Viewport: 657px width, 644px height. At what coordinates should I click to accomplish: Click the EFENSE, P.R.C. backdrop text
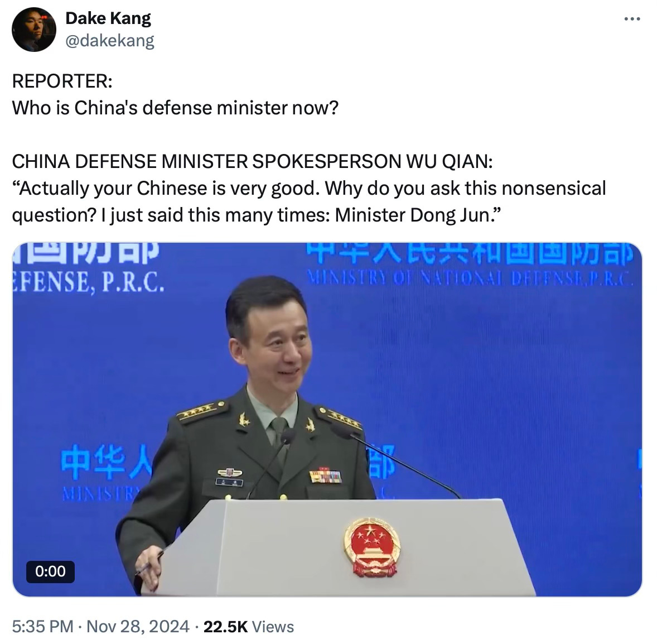click(x=89, y=281)
